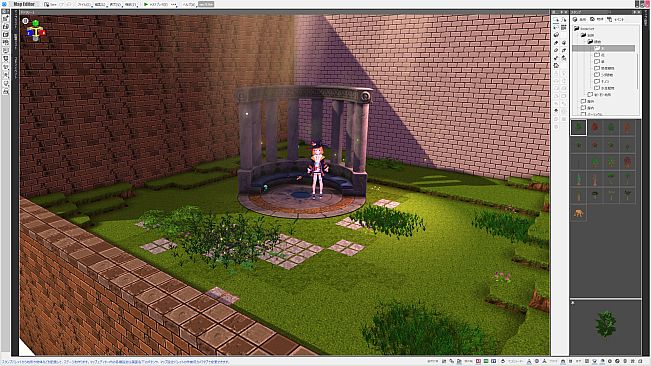Click the blue square icon in status bar

pos(493,361)
